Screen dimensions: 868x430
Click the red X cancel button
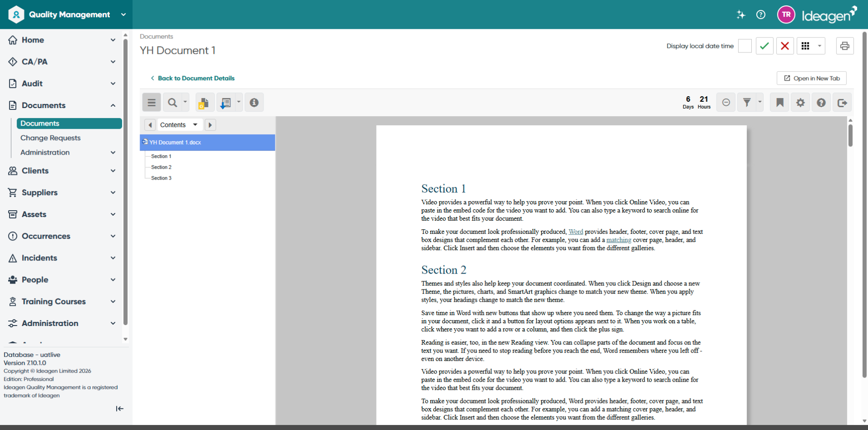[x=785, y=46]
